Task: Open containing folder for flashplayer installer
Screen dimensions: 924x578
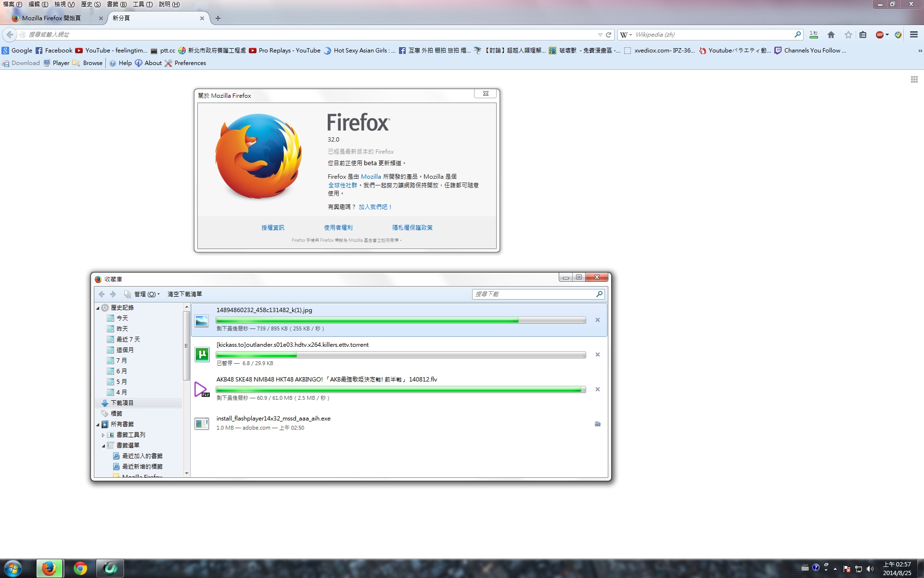Action: coord(597,424)
